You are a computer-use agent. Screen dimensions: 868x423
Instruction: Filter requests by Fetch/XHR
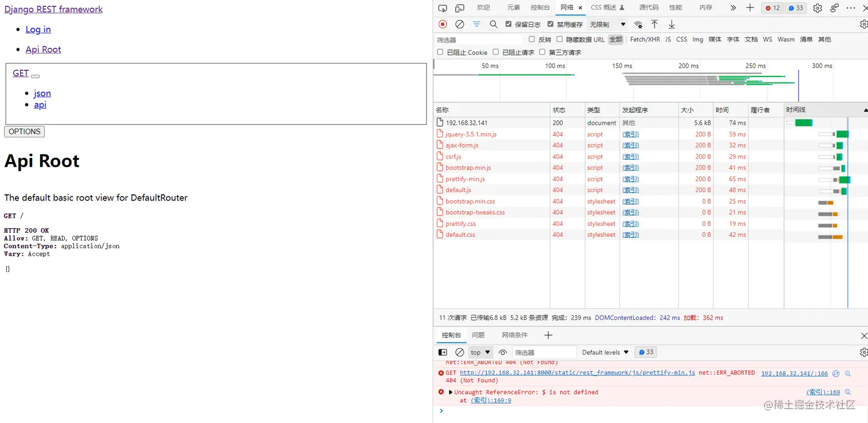[x=645, y=40]
